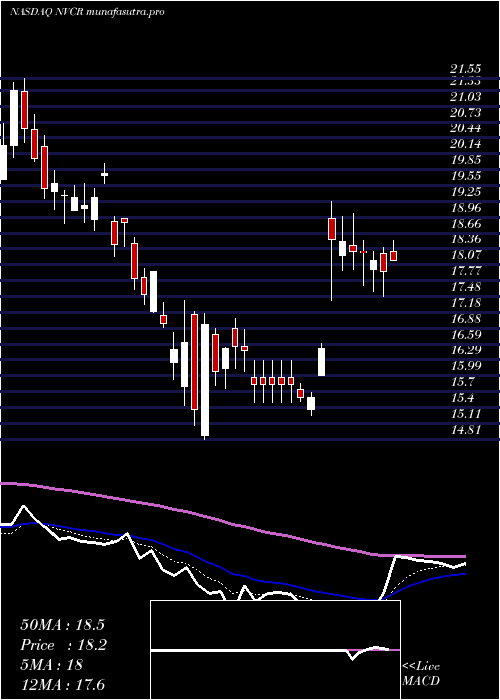Select the 17.77 price label

tap(466, 271)
